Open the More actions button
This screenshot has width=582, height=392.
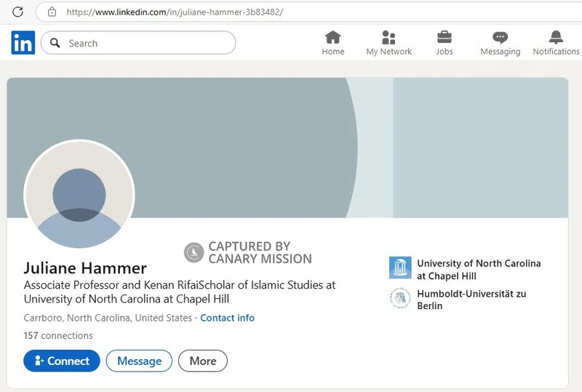[x=203, y=361]
